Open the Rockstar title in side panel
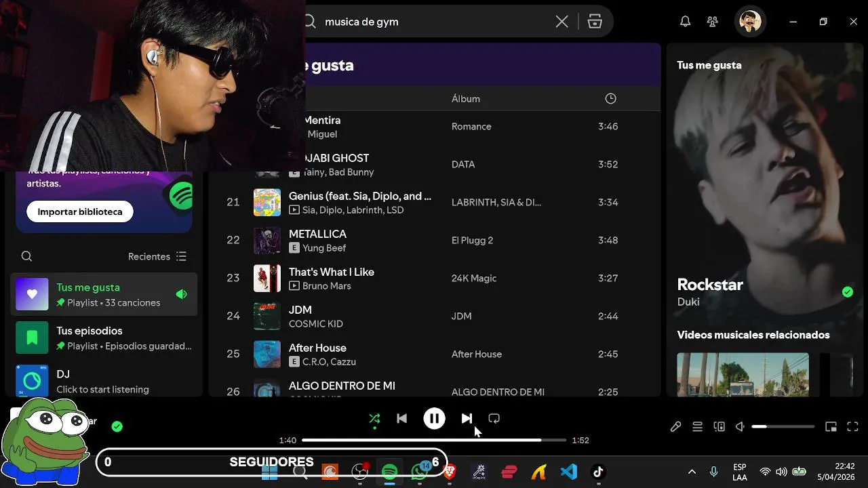 point(710,285)
